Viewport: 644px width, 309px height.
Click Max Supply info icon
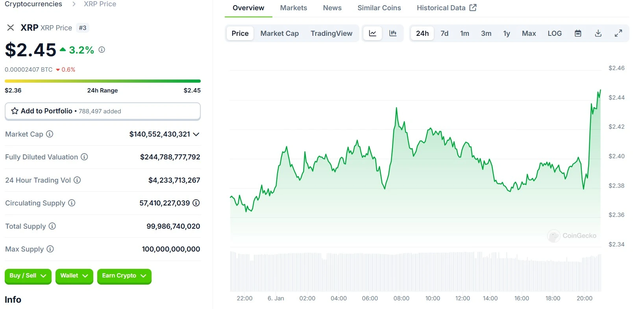[50, 249]
